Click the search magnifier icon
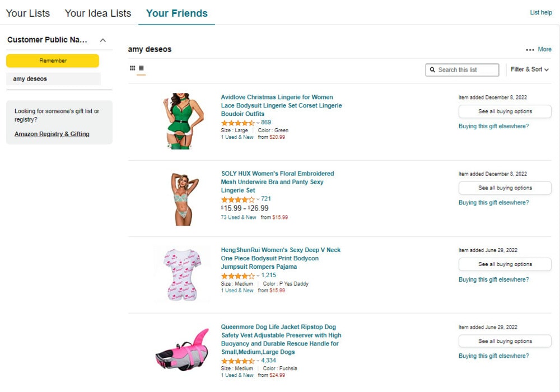Image resolution: width=560 pixels, height=392 pixels. click(432, 70)
